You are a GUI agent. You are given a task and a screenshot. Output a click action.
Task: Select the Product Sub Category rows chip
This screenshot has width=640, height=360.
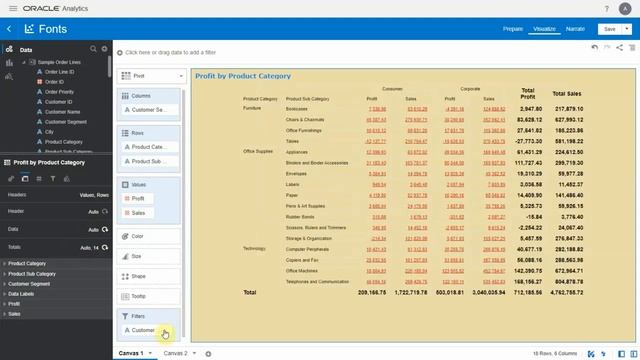click(x=149, y=161)
